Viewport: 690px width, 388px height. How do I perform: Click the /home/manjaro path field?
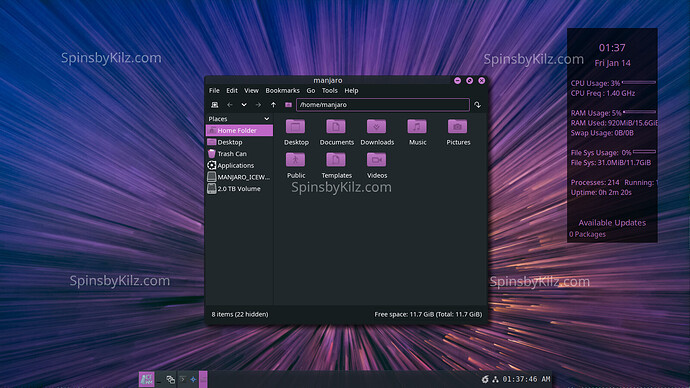pyautogui.click(x=382, y=105)
